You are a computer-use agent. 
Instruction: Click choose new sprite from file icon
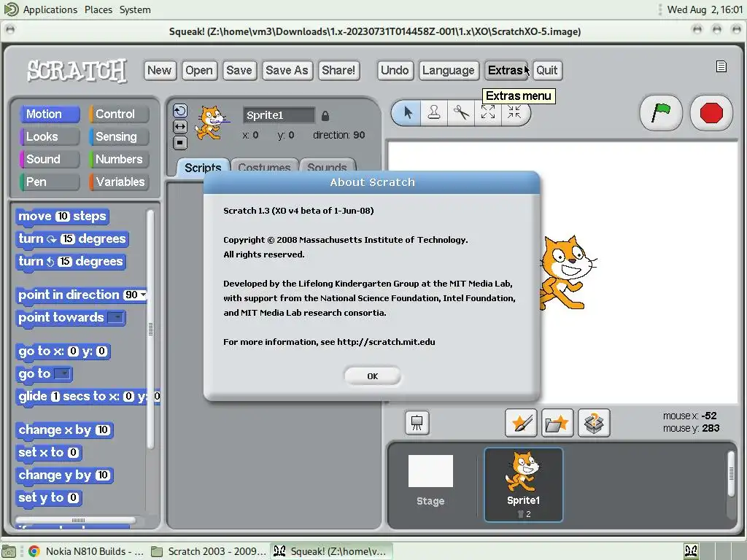coord(557,422)
